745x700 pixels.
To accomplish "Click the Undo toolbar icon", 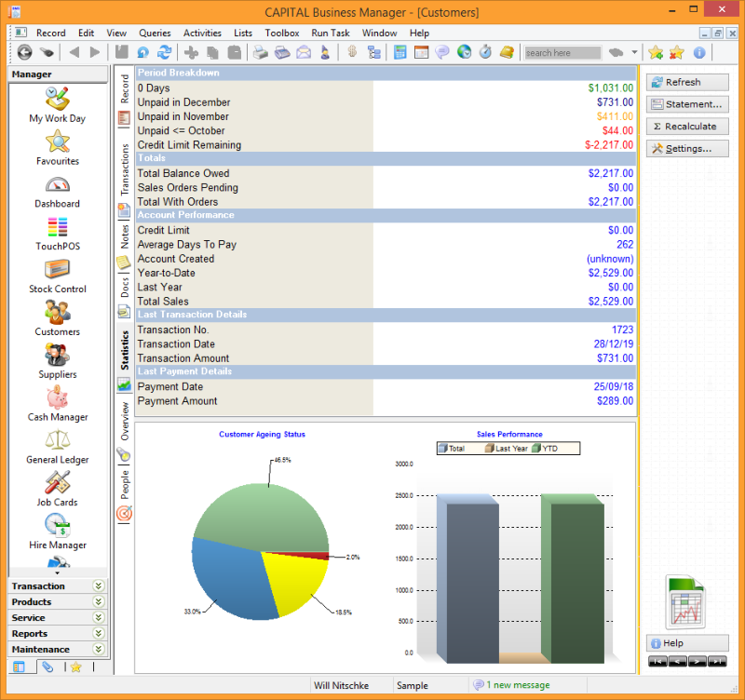I will pos(142,52).
